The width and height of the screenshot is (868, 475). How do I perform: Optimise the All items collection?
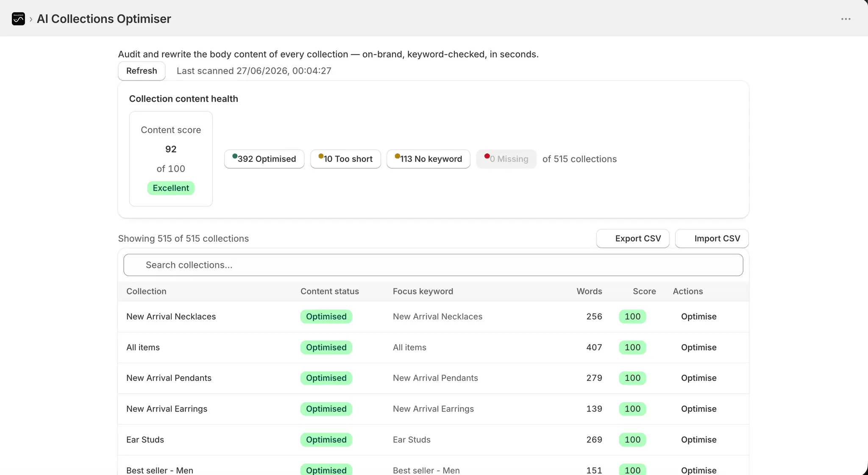(699, 347)
